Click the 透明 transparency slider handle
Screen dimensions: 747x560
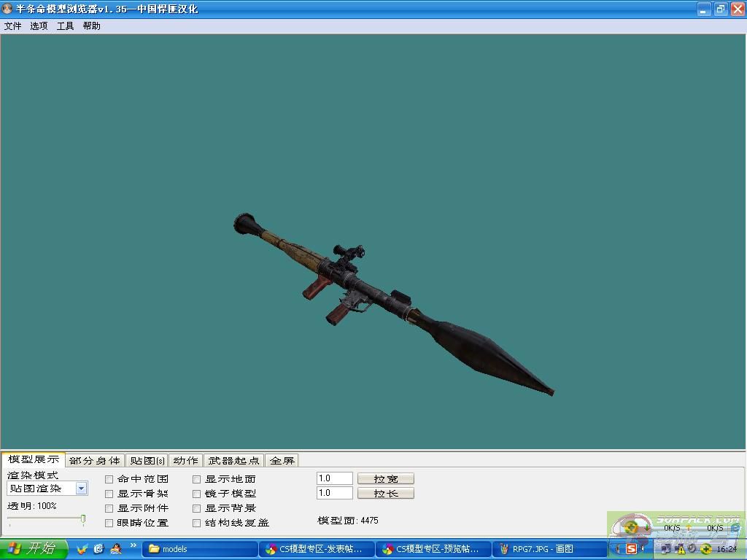[x=83, y=519]
